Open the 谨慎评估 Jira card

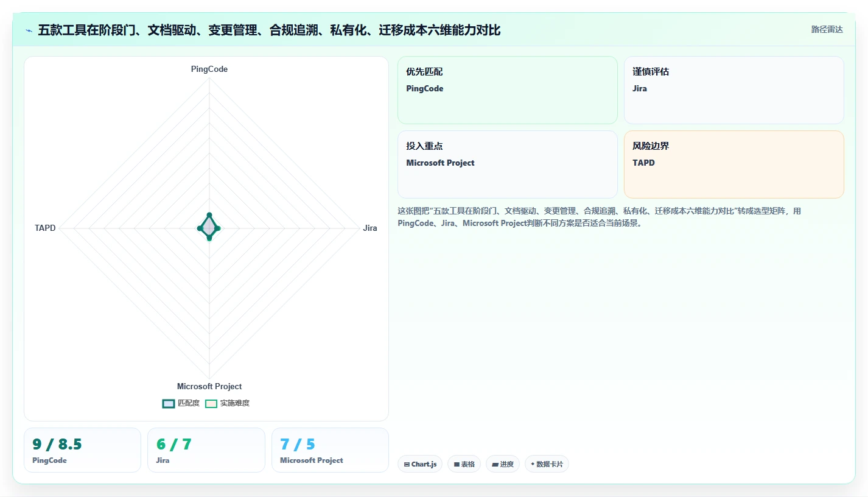[x=734, y=90]
